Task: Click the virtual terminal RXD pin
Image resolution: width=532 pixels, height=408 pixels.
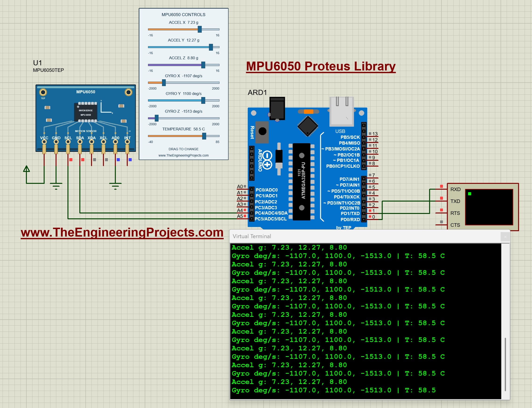Action: pos(441,189)
